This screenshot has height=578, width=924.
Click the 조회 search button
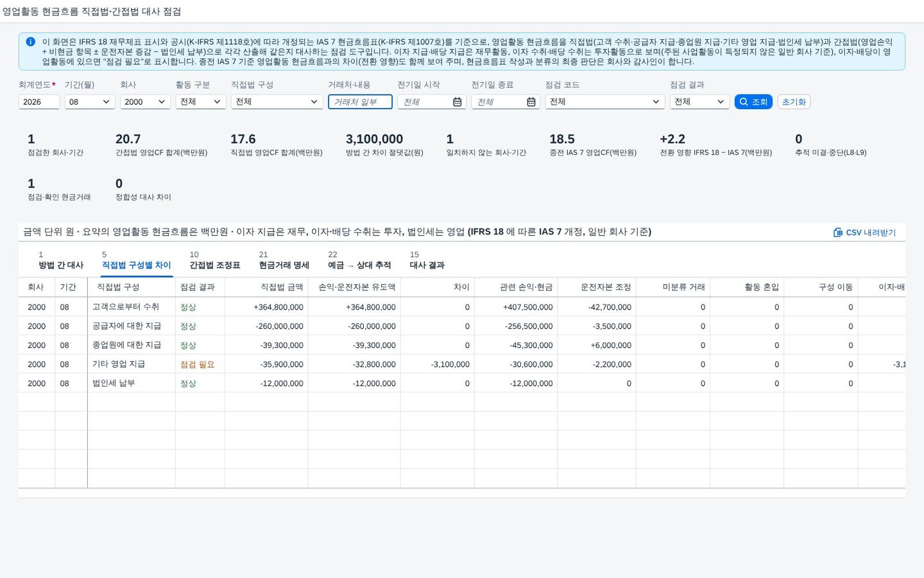click(x=753, y=101)
